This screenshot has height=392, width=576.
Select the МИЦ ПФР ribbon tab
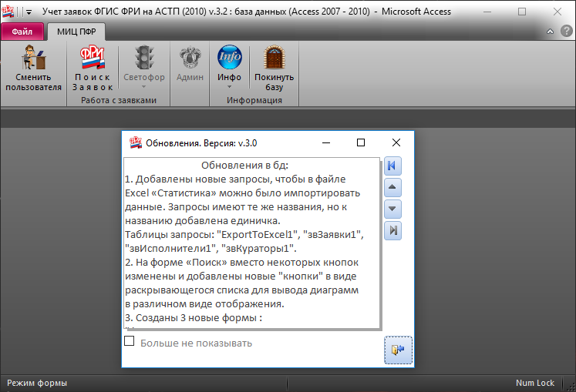click(x=76, y=32)
